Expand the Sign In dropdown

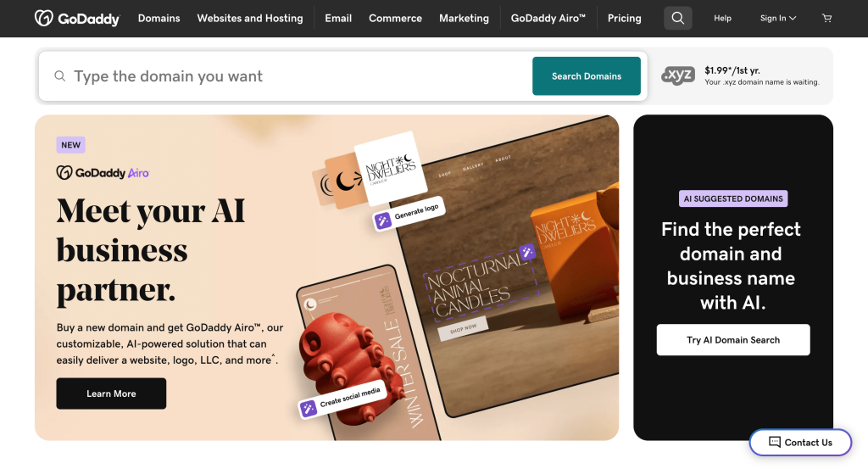coord(778,19)
